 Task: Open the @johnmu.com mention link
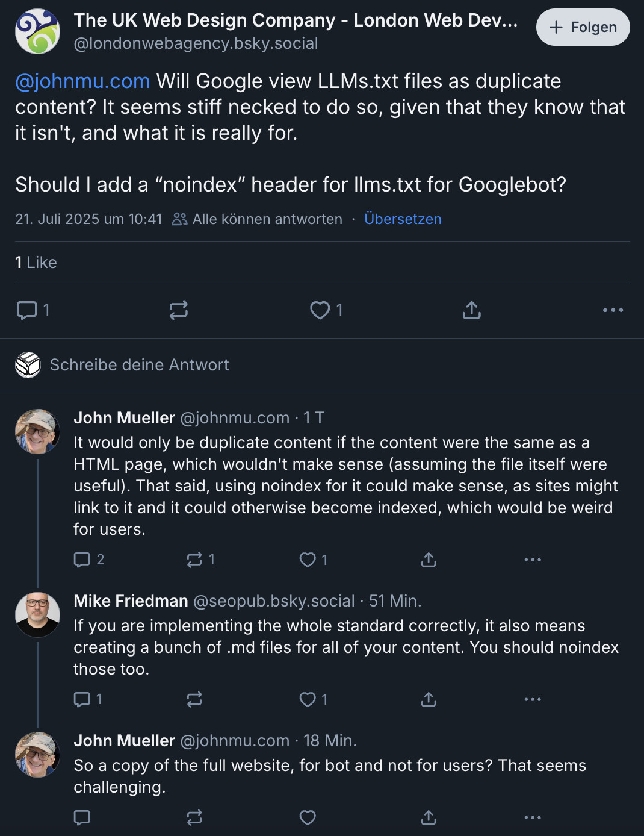pos(82,81)
